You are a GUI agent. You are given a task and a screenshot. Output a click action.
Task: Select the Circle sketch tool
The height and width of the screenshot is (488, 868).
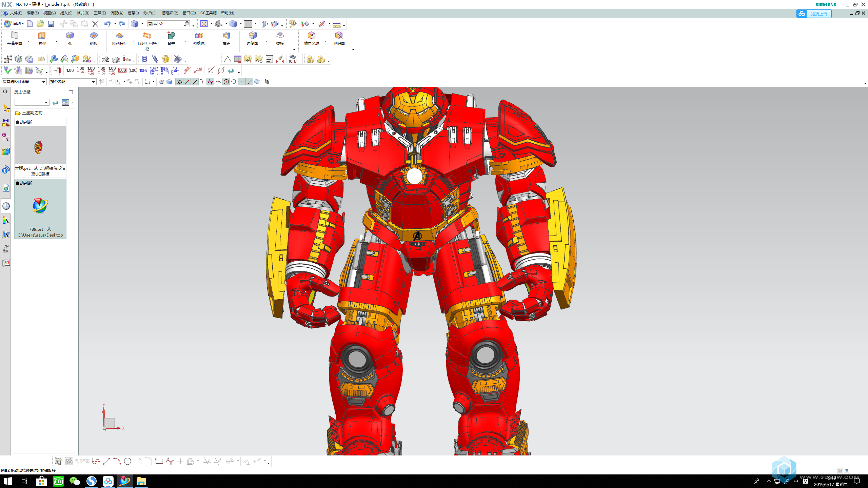pyautogui.click(x=127, y=461)
